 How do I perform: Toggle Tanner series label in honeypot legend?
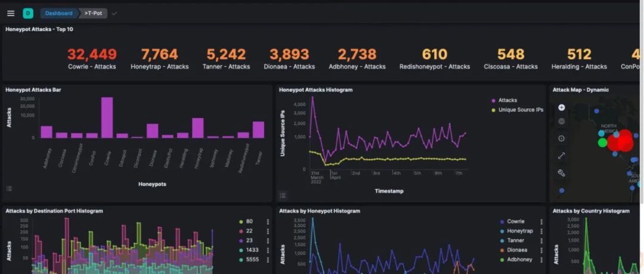click(515, 241)
